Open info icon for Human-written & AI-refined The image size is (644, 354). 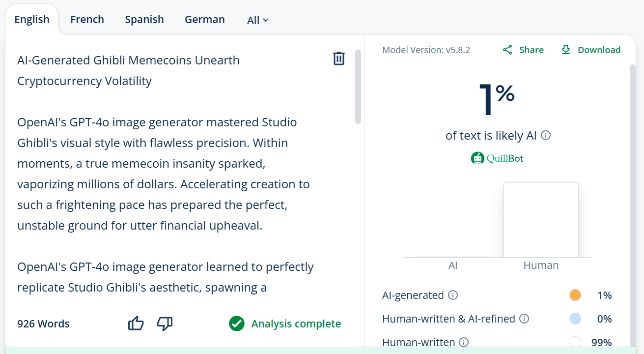(x=524, y=319)
